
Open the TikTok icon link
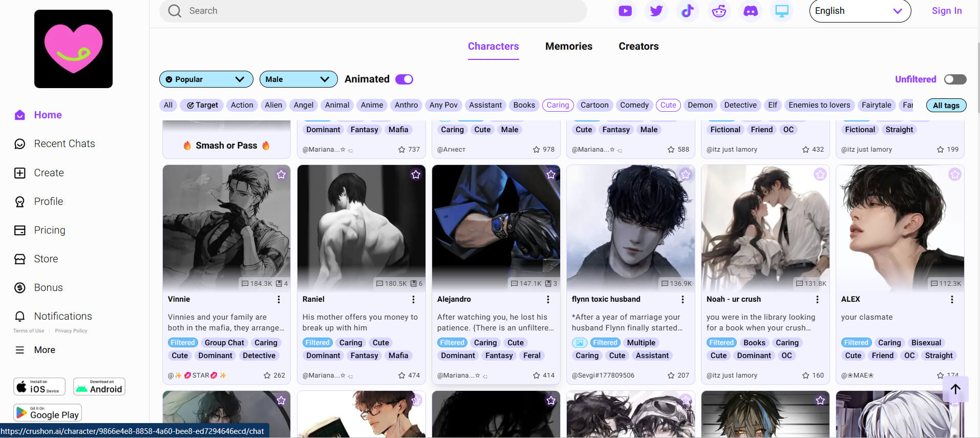pyautogui.click(x=687, y=11)
